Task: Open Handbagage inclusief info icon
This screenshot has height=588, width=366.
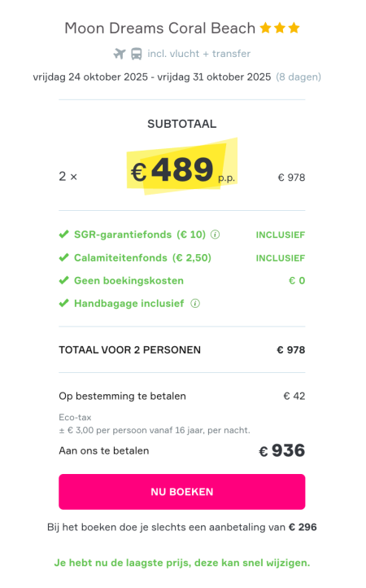Action: (x=195, y=303)
